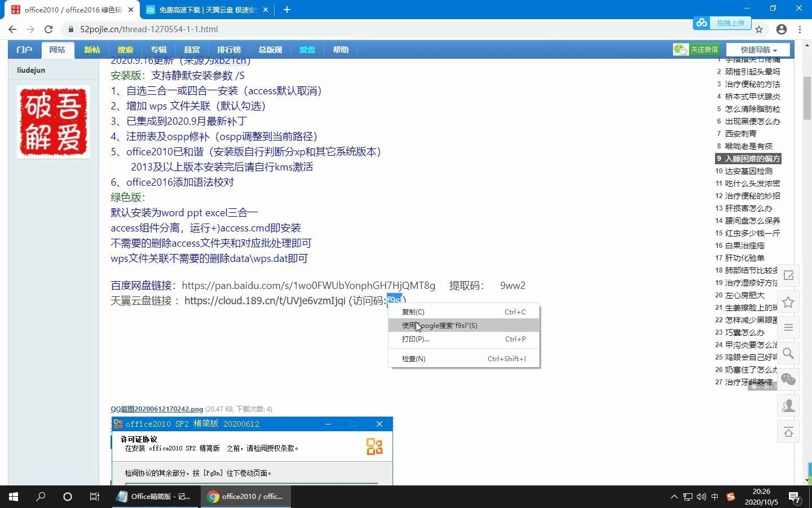Click the favorite star sidebar icon
The image size is (812, 508).
[788, 302]
